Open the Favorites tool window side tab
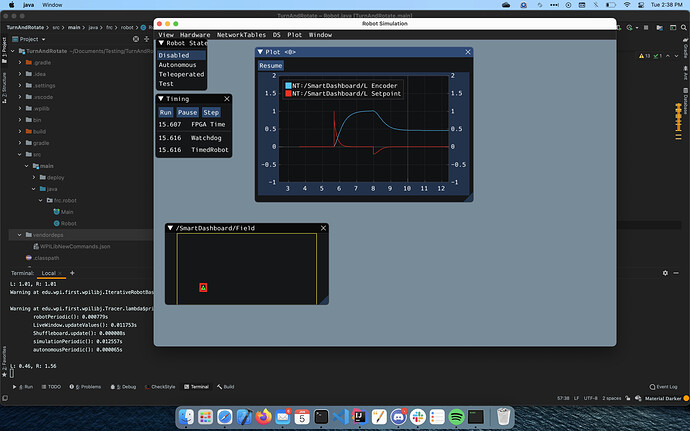Viewport: 690px width, 431px height. [4, 362]
